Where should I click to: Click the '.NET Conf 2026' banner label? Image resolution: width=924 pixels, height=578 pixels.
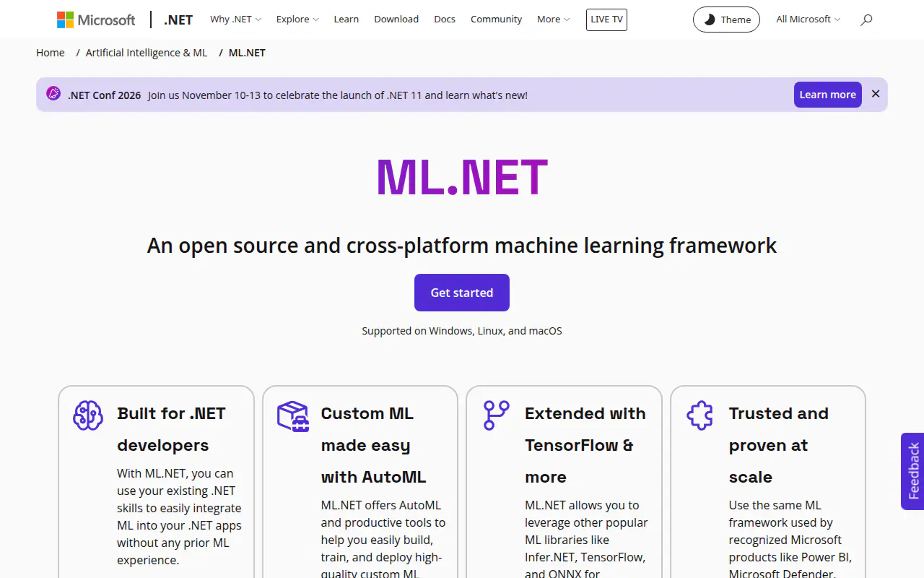click(x=105, y=95)
